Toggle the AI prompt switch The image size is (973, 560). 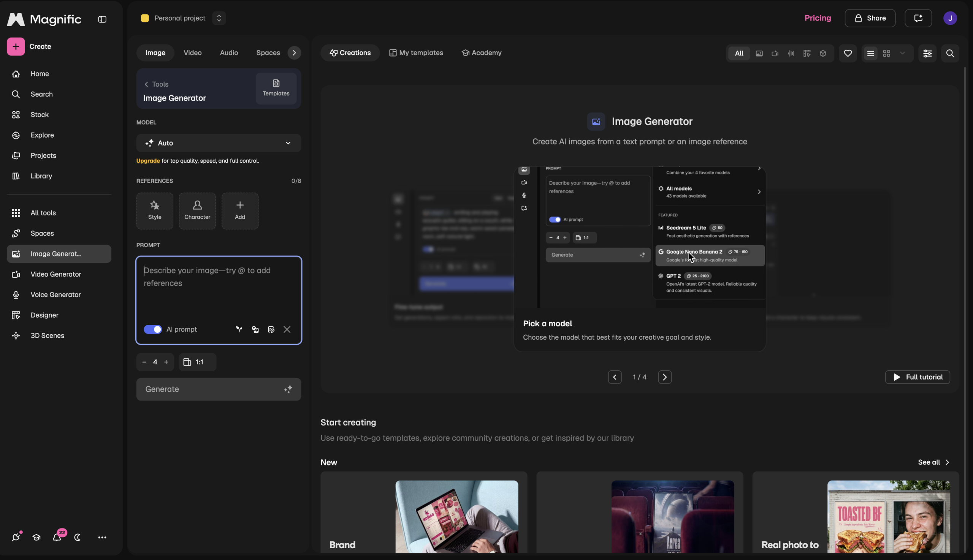pyautogui.click(x=153, y=329)
